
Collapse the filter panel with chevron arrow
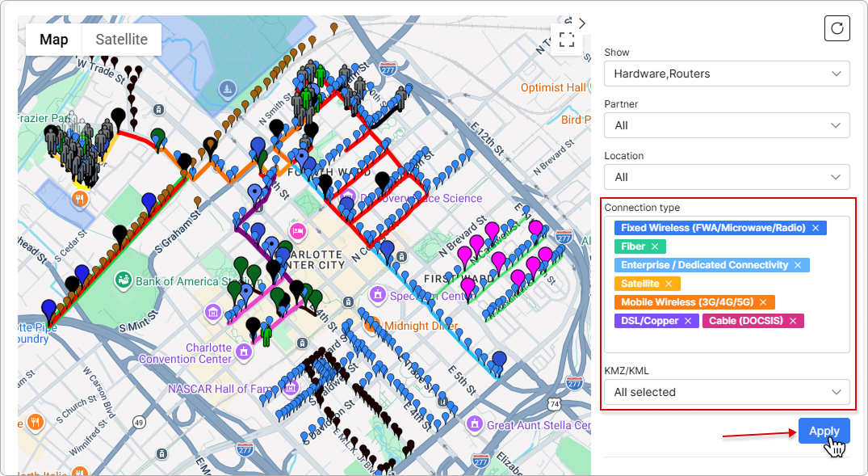tap(582, 23)
